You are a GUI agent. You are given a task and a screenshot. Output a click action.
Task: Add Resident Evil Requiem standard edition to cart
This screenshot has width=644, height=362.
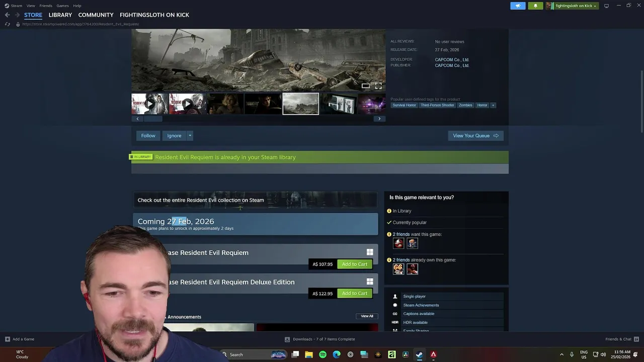point(355,264)
